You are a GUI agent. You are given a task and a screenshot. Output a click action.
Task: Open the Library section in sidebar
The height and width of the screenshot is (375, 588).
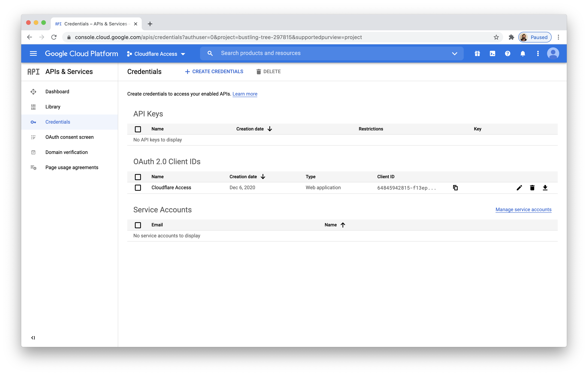pos(53,107)
